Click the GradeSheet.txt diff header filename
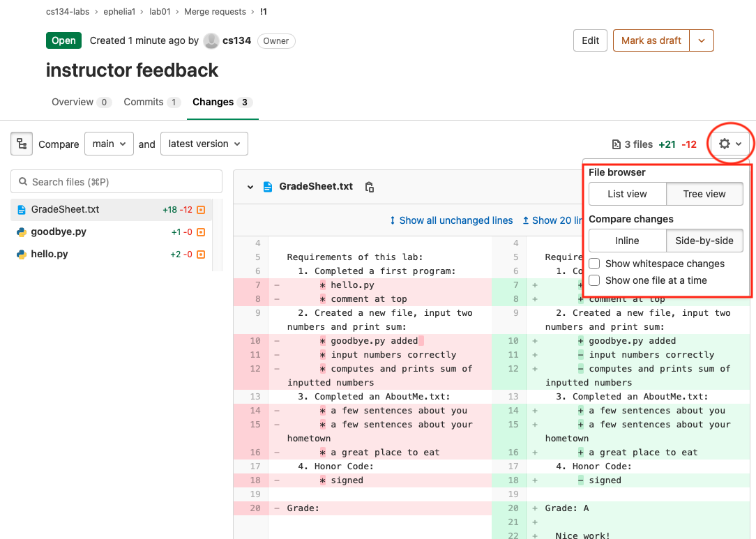The image size is (756, 539). [x=316, y=187]
